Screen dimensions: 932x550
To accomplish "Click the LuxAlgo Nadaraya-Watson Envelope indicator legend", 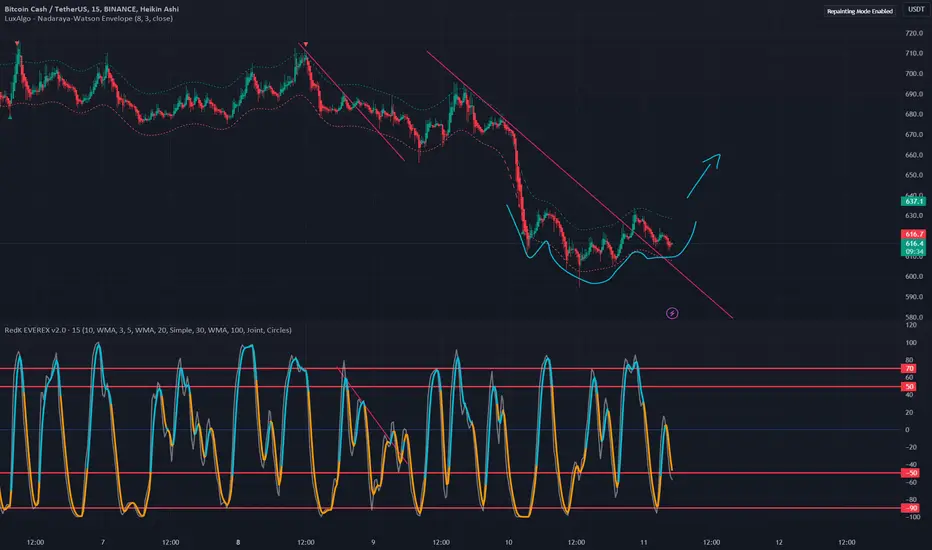I will click(89, 18).
